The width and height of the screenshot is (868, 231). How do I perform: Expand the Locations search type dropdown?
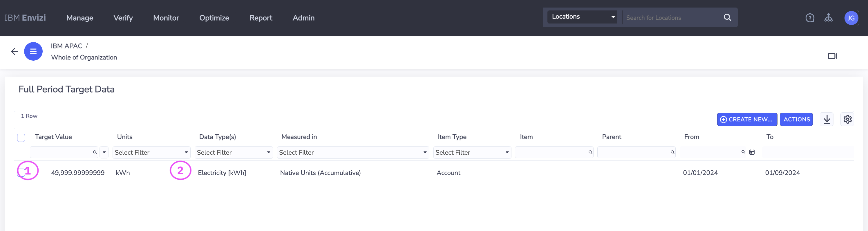click(x=582, y=17)
